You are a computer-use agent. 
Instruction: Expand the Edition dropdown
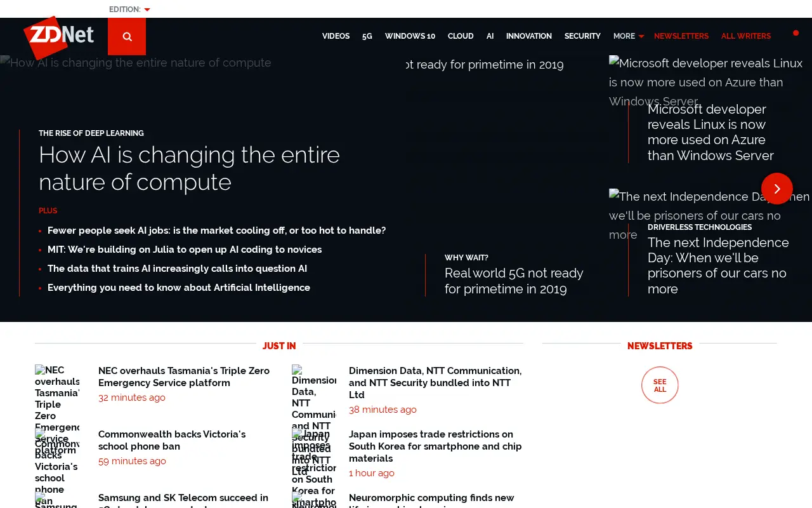pos(129,10)
